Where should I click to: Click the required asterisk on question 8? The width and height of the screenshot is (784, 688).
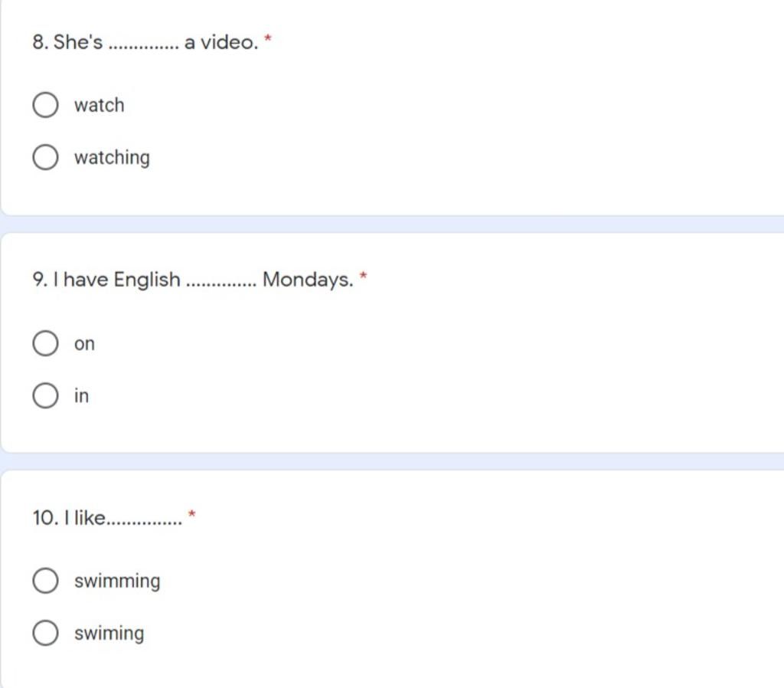pyautogui.click(x=267, y=38)
